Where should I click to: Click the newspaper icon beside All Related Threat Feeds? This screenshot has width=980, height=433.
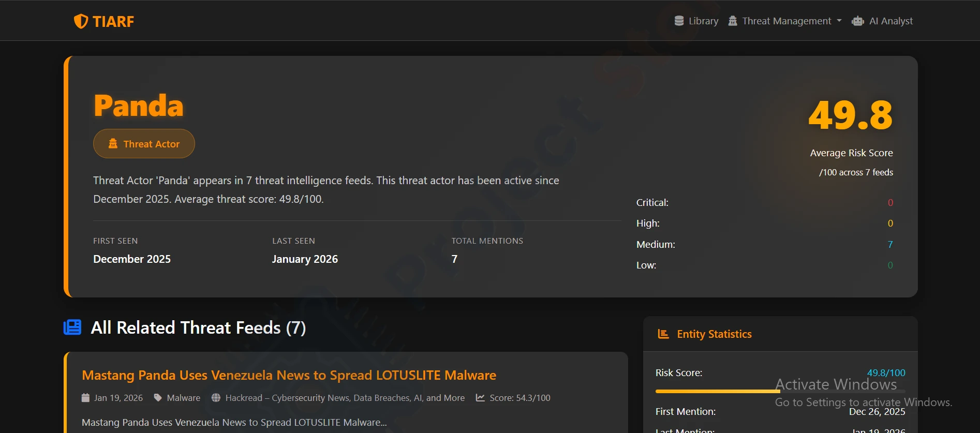coord(72,327)
